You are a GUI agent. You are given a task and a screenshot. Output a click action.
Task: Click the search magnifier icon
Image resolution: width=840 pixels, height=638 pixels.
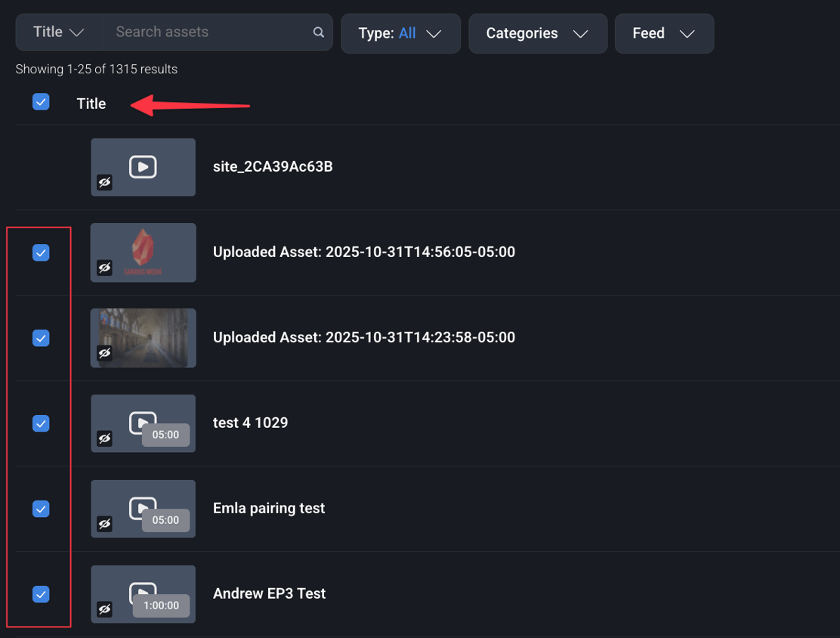click(x=318, y=33)
